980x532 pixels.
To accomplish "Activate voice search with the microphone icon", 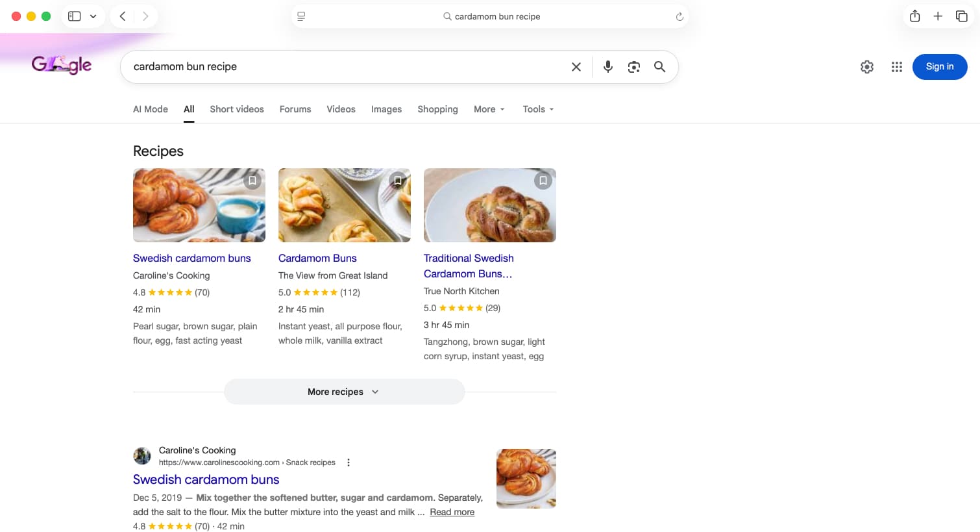I will [607, 66].
